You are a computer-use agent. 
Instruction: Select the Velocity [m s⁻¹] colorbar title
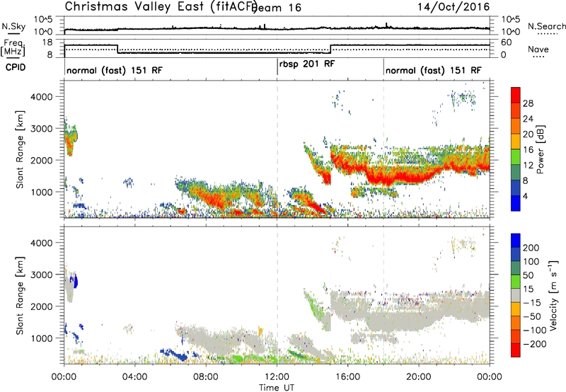(x=553, y=295)
